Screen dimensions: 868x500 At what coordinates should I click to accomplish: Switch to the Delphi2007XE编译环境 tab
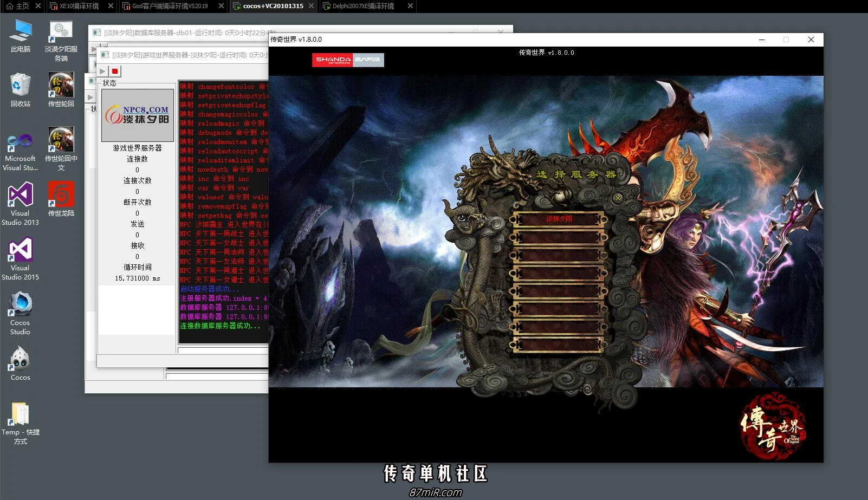tap(362, 6)
